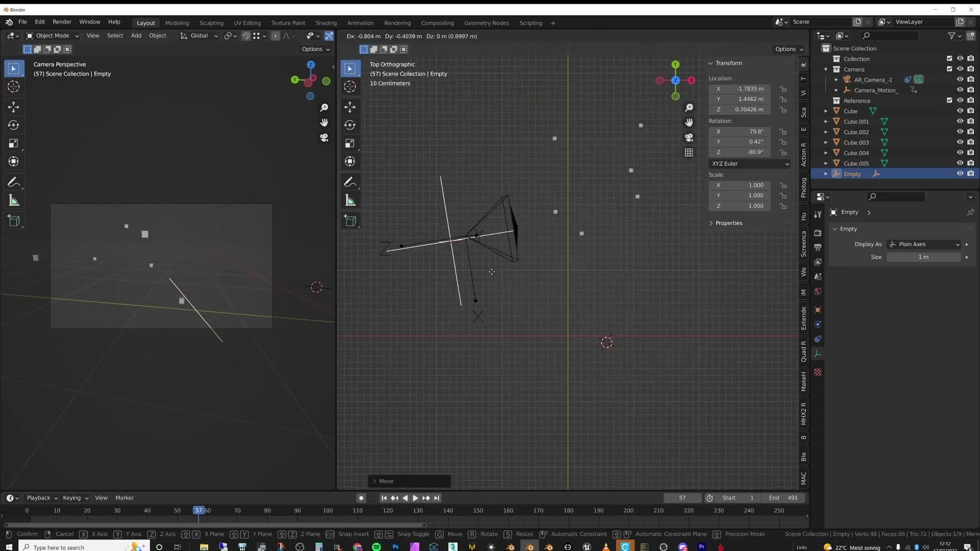
Task: Disable Cube.001 in renders with camera icon
Action: point(970,121)
